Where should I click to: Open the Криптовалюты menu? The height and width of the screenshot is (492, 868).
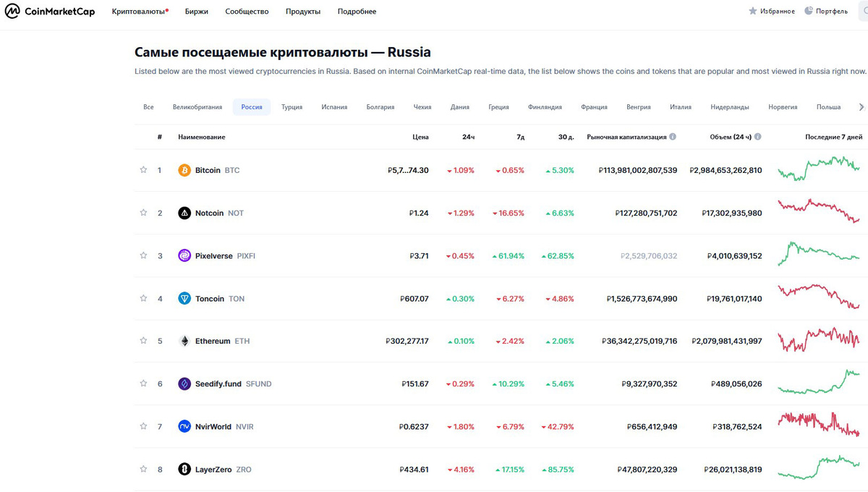point(140,12)
